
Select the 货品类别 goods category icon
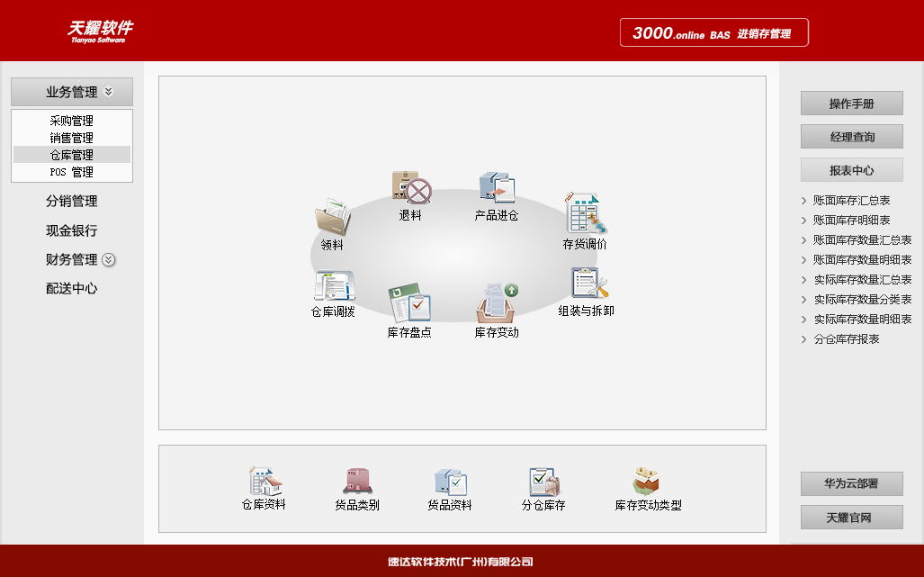(x=356, y=483)
